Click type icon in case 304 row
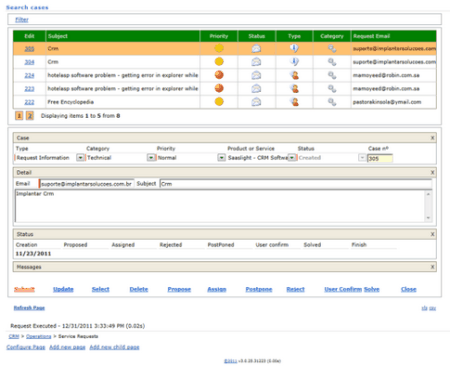Viewport: 450px width, 366px height. click(x=294, y=62)
